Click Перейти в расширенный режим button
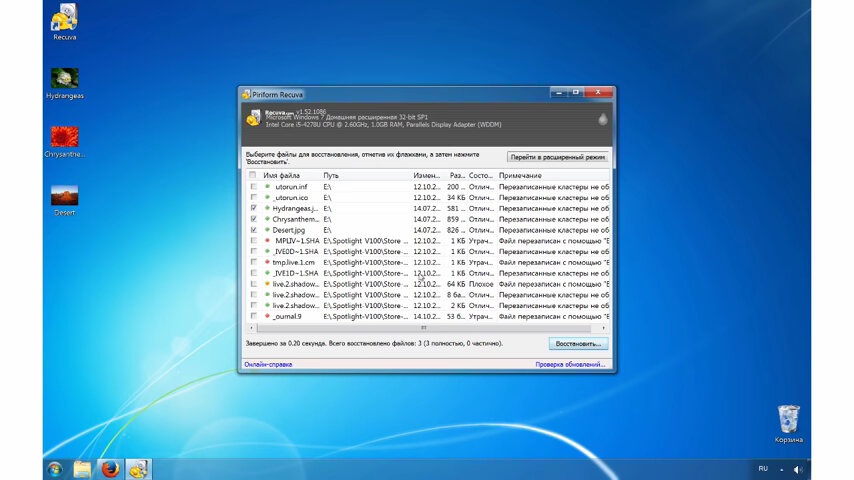This screenshot has width=854, height=480. (557, 157)
